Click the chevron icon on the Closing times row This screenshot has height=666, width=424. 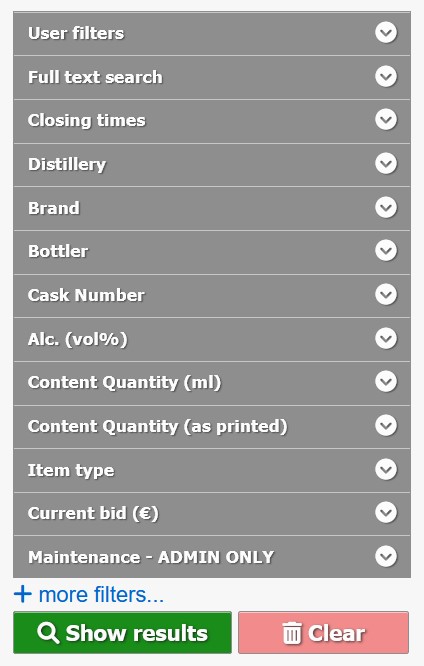[386, 120]
